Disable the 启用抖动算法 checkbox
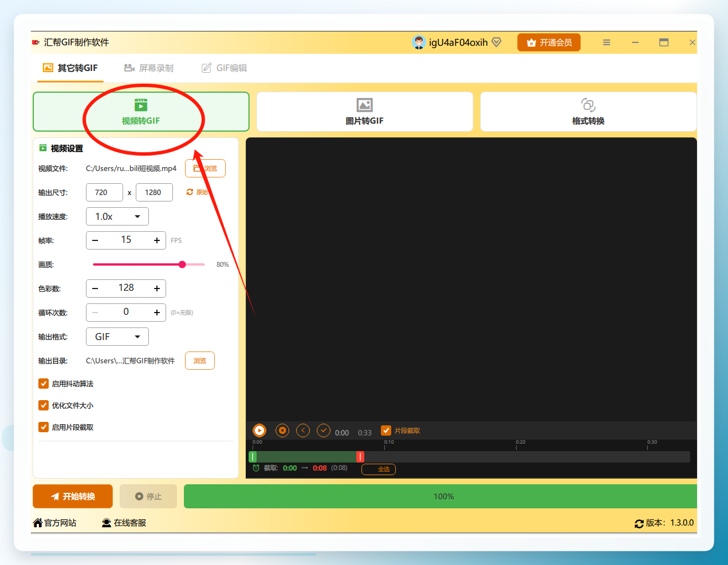Screen dimensions: 728x565 click(44, 384)
